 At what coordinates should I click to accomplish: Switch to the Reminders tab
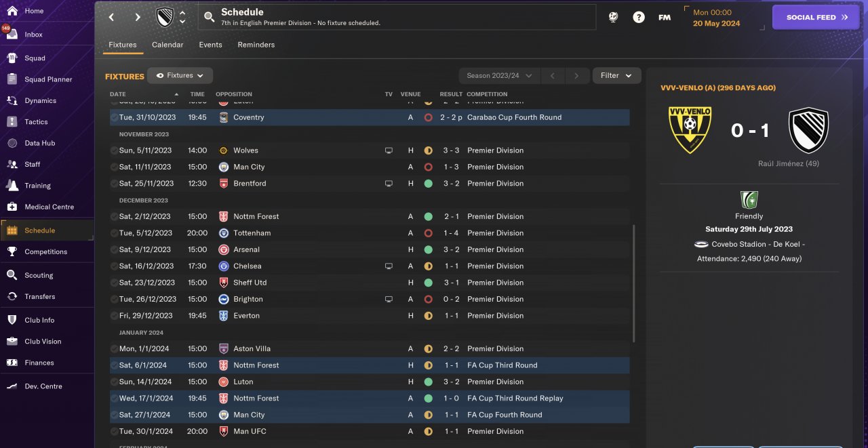(256, 45)
